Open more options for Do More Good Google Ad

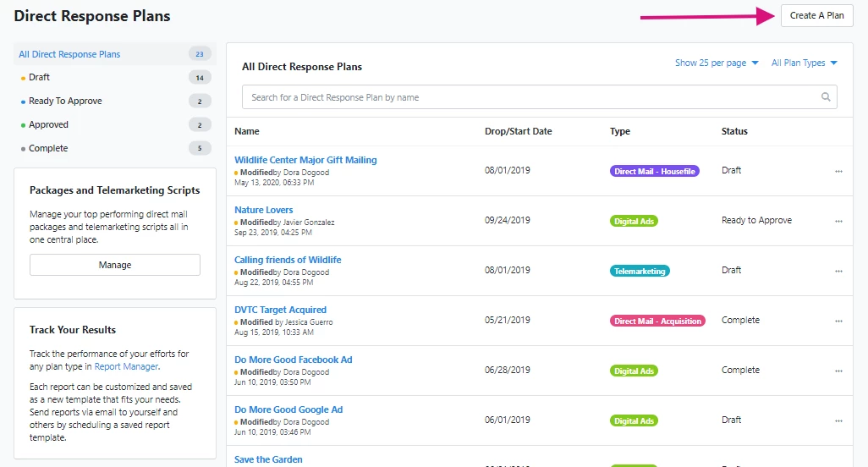tap(838, 421)
